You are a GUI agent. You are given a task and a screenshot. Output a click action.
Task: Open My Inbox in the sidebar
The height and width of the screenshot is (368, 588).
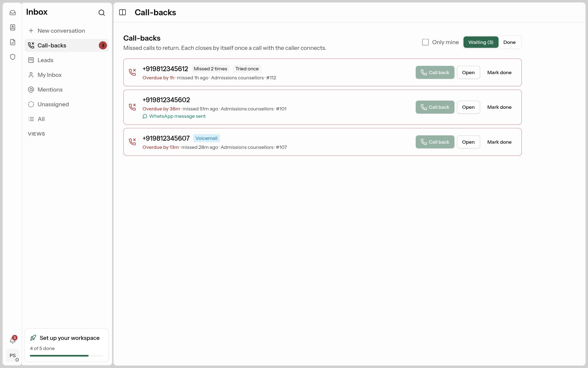(x=66, y=75)
